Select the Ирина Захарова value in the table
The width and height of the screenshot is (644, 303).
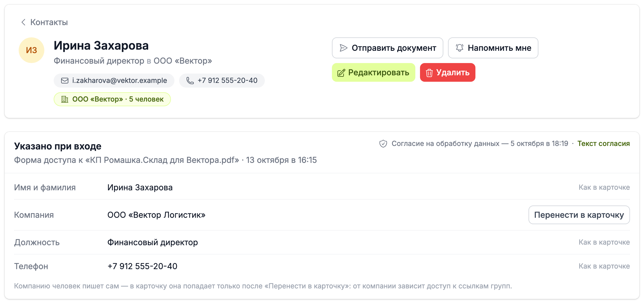click(140, 187)
